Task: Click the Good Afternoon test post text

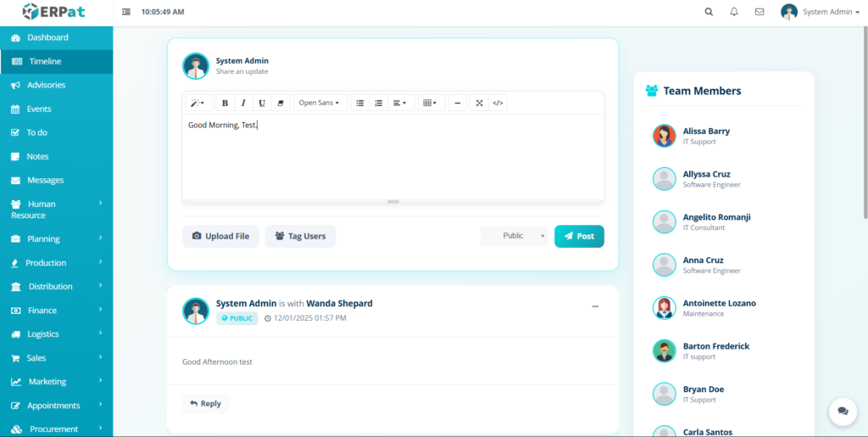Action: click(218, 361)
